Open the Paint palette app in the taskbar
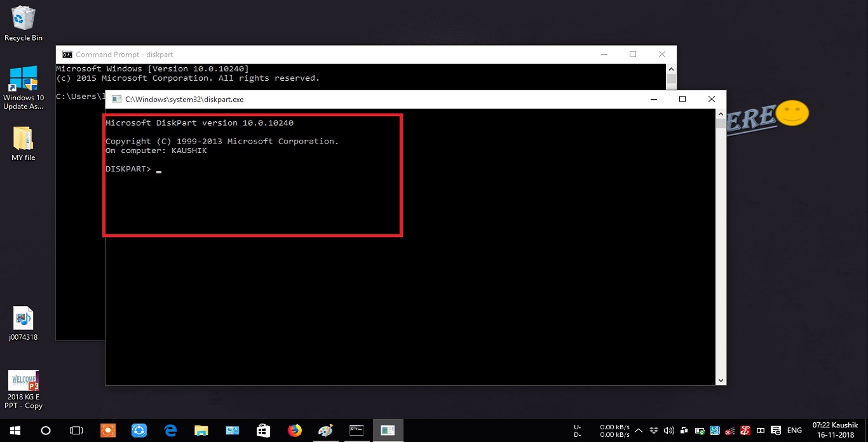Viewport: 868px width, 442px height. click(325, 431)
